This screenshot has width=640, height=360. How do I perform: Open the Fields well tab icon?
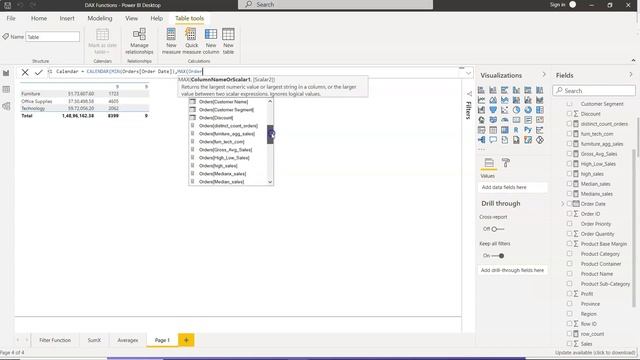489,163
